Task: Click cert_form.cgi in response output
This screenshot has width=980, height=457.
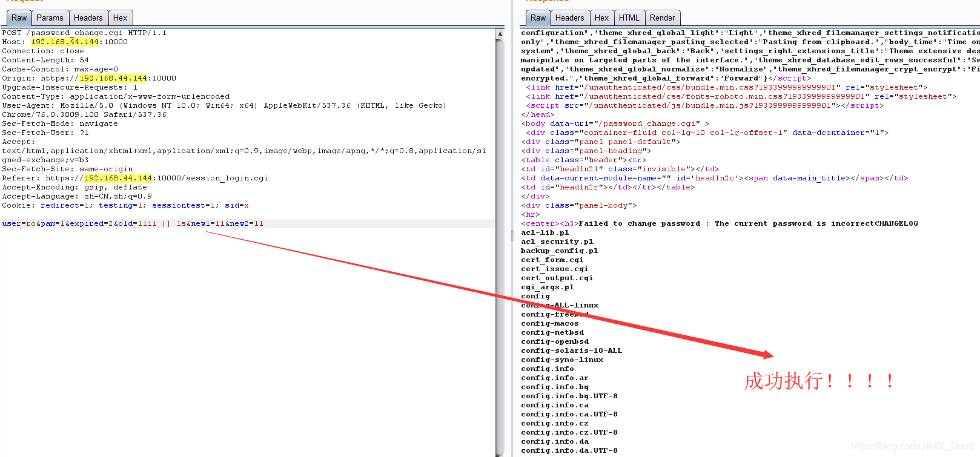Action: tap(552, 260)
